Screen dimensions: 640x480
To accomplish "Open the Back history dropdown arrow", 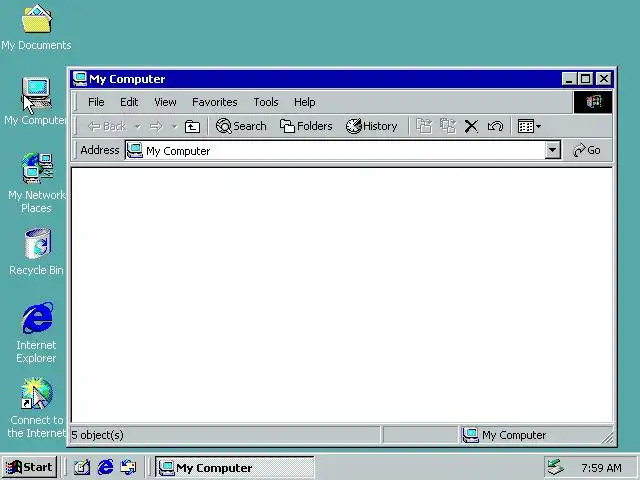I will [x=138, y=127].
